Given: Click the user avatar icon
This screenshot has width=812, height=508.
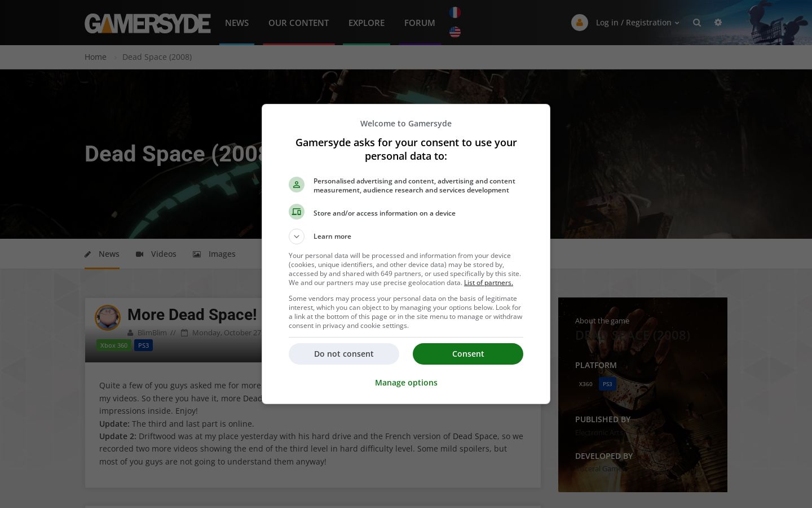Looking at the screenshot, I should click(580, 23).
